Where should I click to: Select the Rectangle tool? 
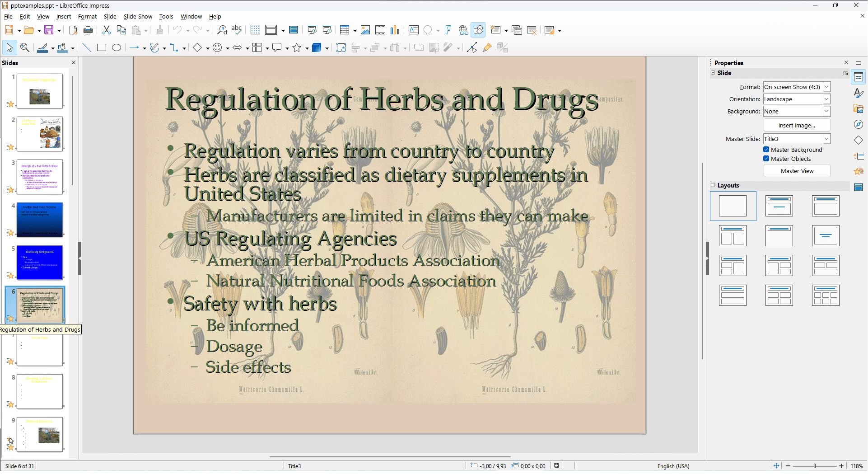102,47
